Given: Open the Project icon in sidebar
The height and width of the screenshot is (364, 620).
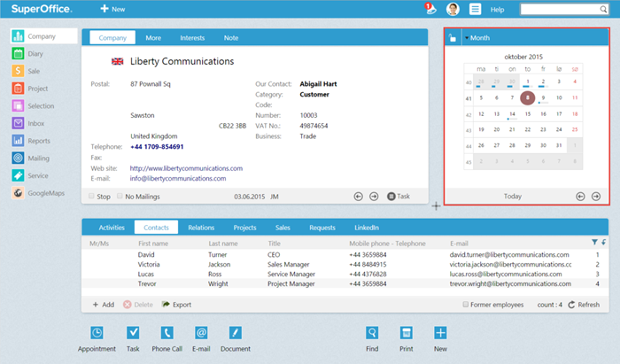Looking at the screenshot, I should [x=18, y=89].
